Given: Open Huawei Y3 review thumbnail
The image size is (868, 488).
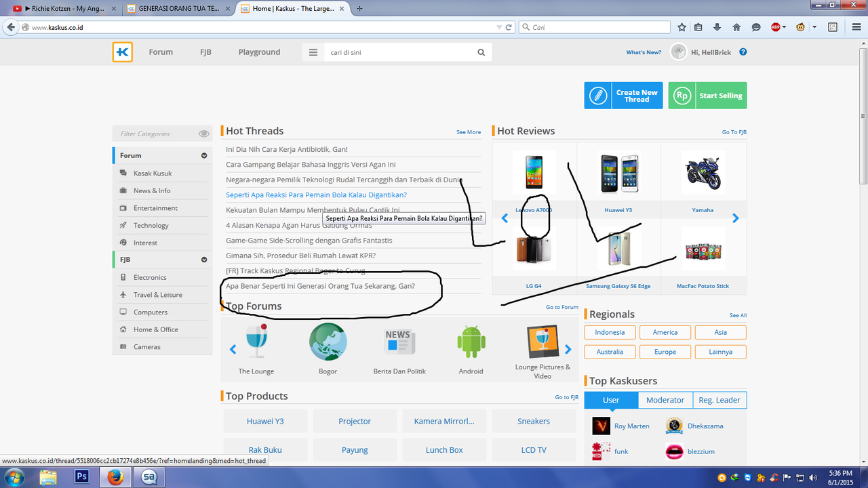Looking at the screenshot, I should (x=618, y=172).
